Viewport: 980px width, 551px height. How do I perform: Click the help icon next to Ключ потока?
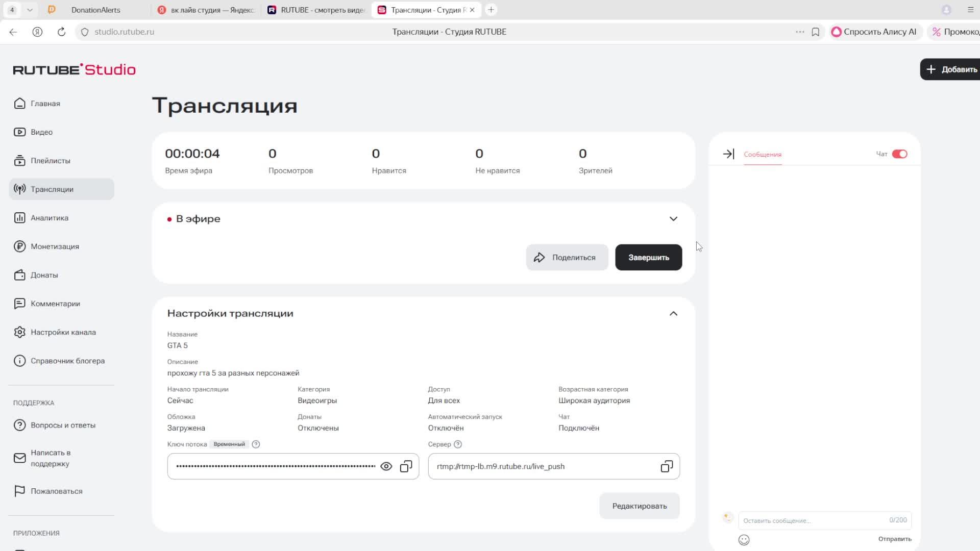256,444
